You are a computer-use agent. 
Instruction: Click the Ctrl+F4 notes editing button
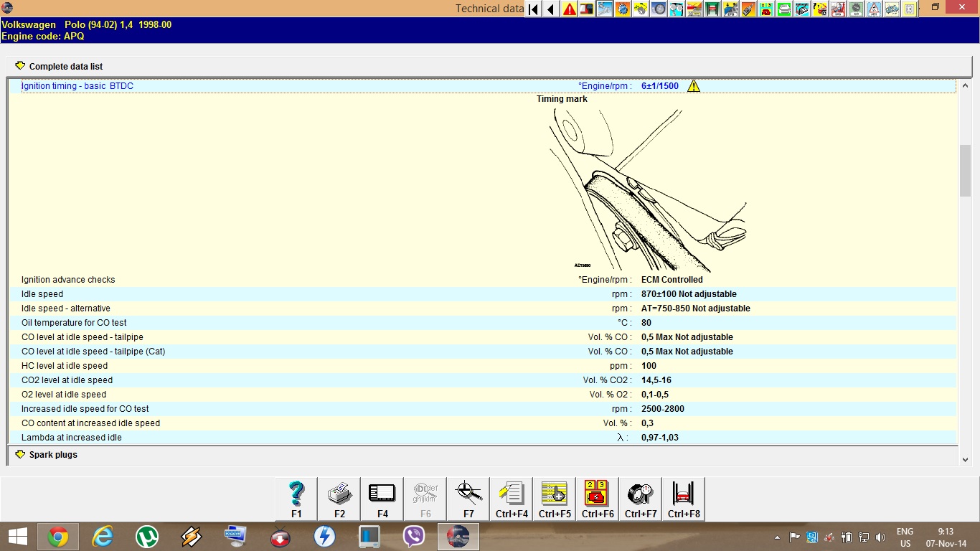tap(512, 498)
